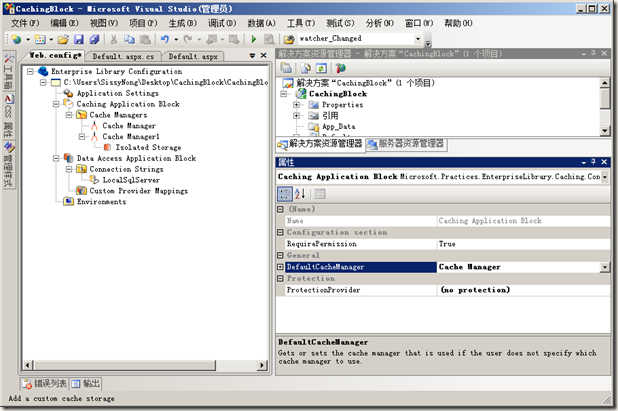Pin the Properties panel

(594, 162)
